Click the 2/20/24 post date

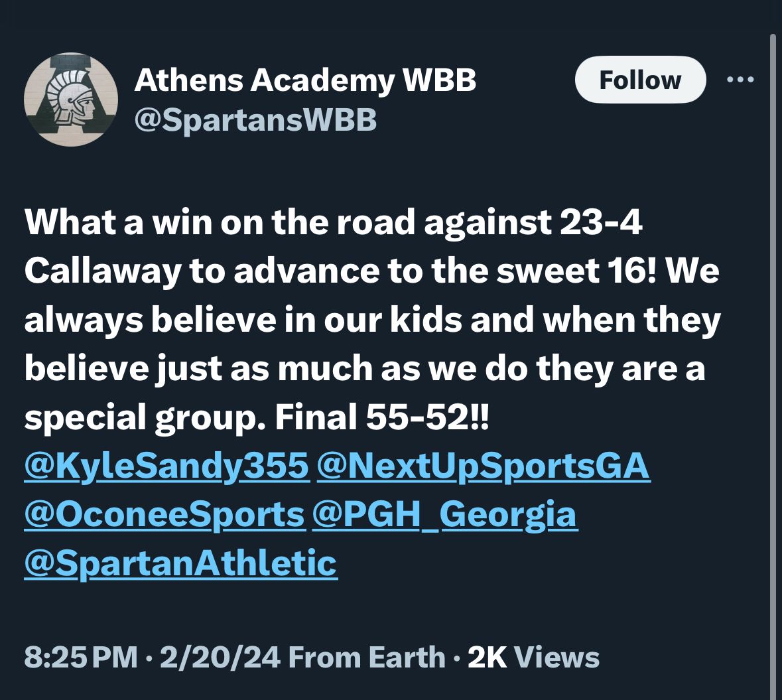coord(220,658)
